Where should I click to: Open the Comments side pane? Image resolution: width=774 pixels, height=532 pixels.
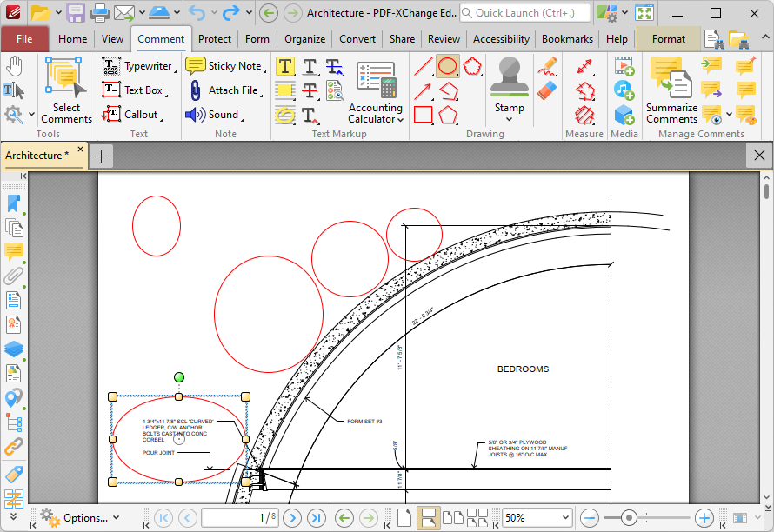[14, 252]
